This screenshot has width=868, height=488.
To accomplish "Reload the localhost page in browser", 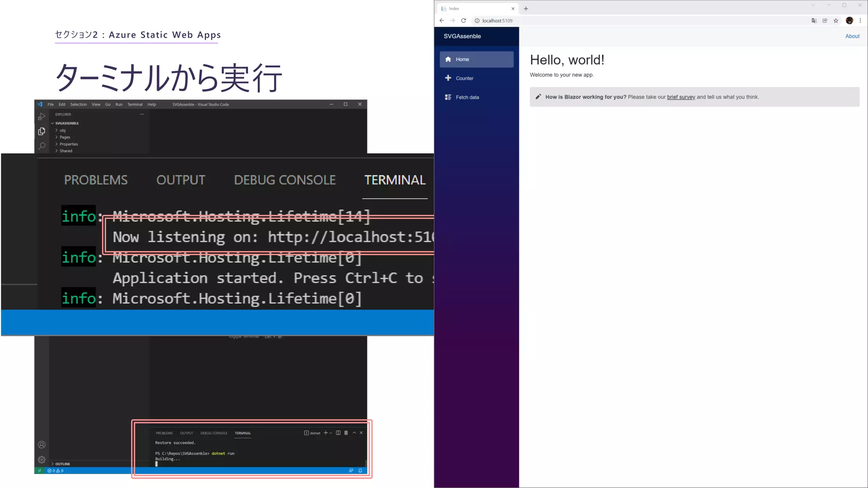I will pyautogui.click(x=464, y=20).
